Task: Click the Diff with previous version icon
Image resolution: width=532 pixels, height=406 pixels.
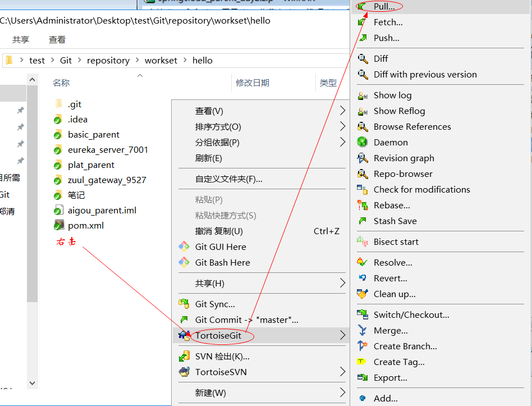Action: 363,74
